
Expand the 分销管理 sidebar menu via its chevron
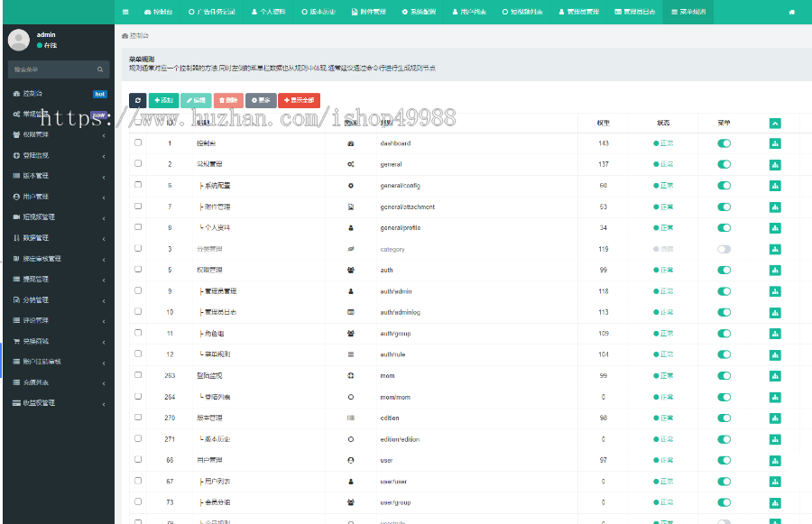tap(104, 301)
